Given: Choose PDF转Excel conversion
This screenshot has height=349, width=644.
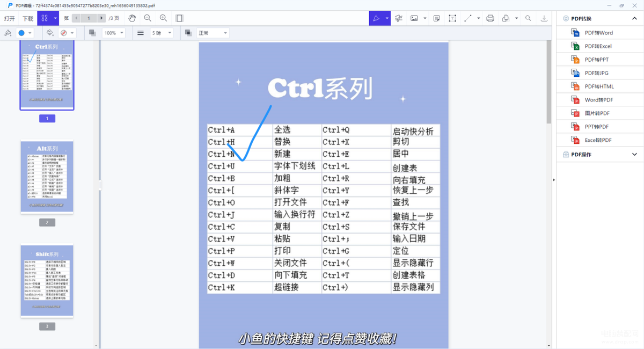Looking at the screenshot, I should [x=600, y=46].
